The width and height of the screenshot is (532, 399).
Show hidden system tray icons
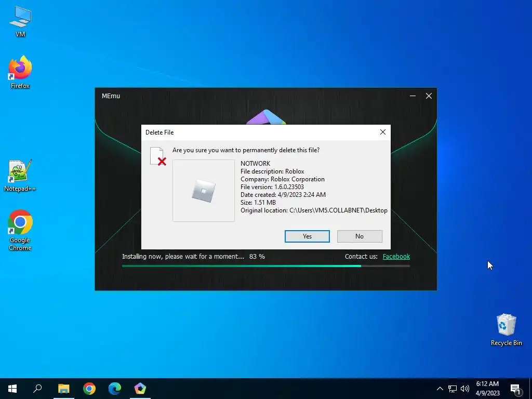coord(440,389)
